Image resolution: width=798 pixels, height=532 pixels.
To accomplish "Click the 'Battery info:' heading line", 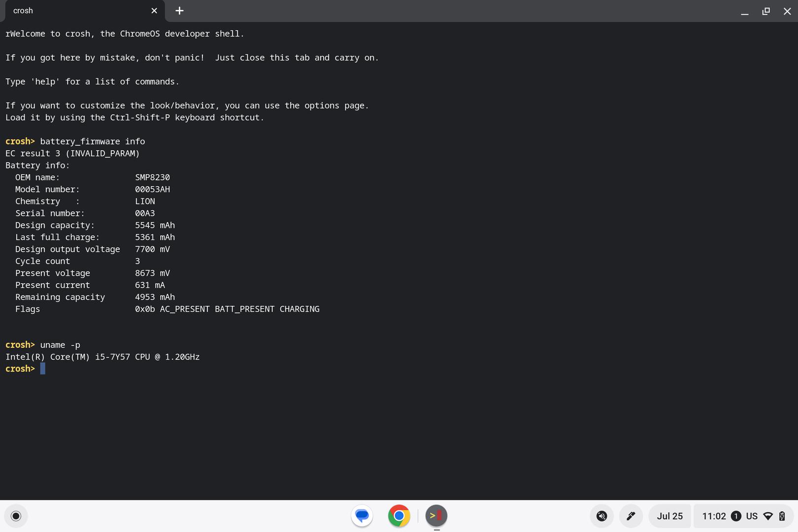I will [37, 165].
